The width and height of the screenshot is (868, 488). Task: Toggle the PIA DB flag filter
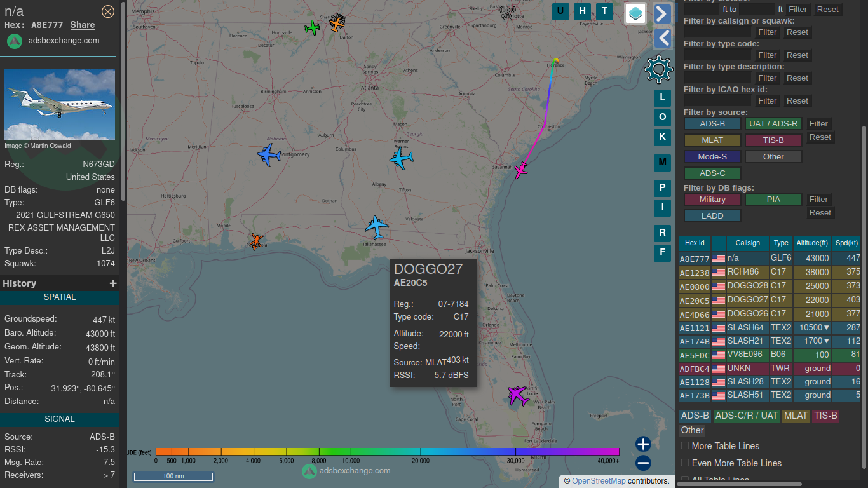pos(773,200)
